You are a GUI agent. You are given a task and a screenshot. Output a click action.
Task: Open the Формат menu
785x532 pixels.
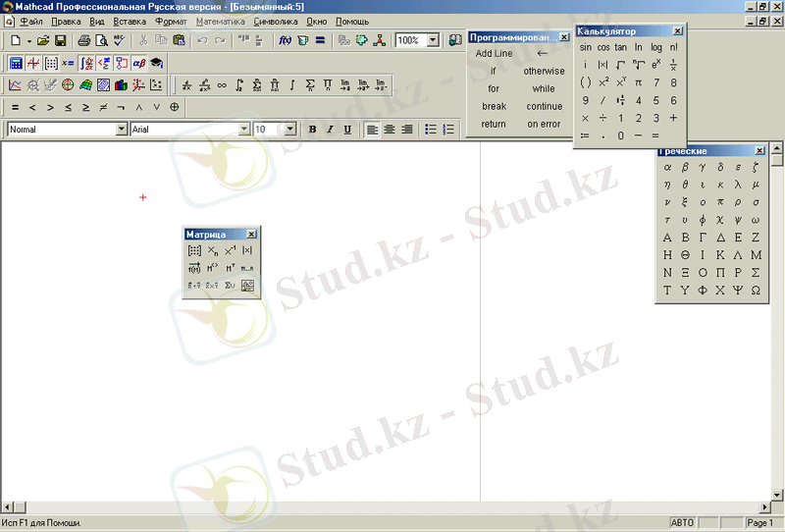[x=171, y=22]
